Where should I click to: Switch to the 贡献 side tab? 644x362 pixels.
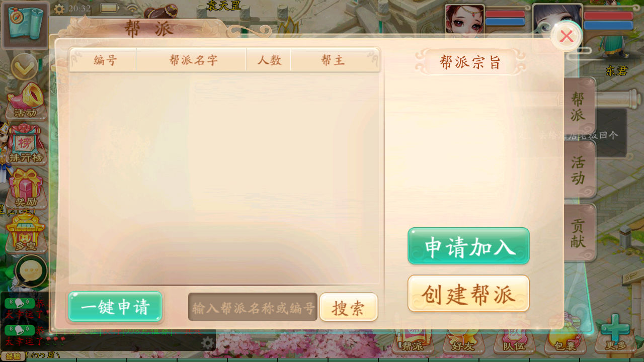[x=579, y=232]
